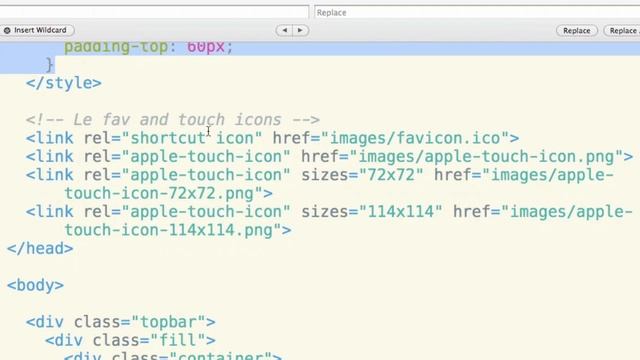Click into the Replace text field
640x360 pixels.
(477, 13)
